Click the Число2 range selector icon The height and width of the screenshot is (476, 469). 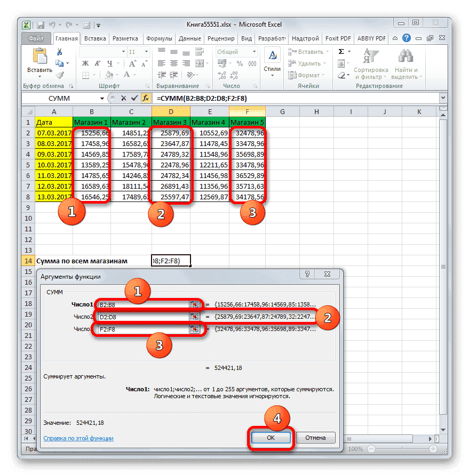point(194,317)
